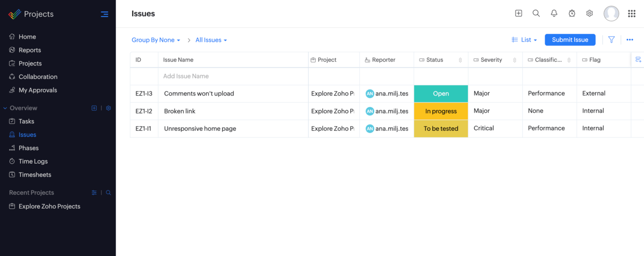Collapse the sidebar with the hamburger icon
The height and width of the screenshot is (256, 644).
click(x=105, y=14)
